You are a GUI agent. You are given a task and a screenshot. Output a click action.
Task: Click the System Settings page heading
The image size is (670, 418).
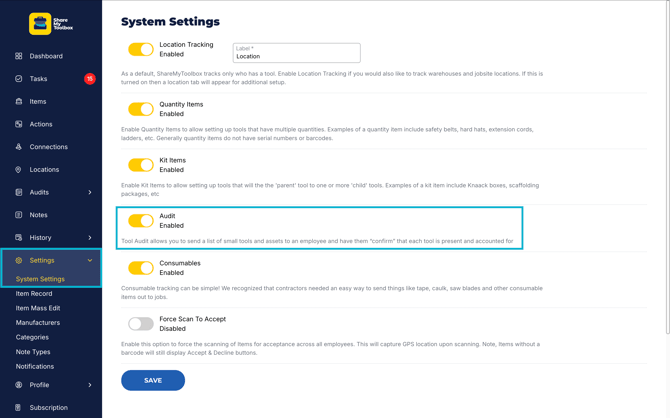pyautogui.click(x=170, y=21)
